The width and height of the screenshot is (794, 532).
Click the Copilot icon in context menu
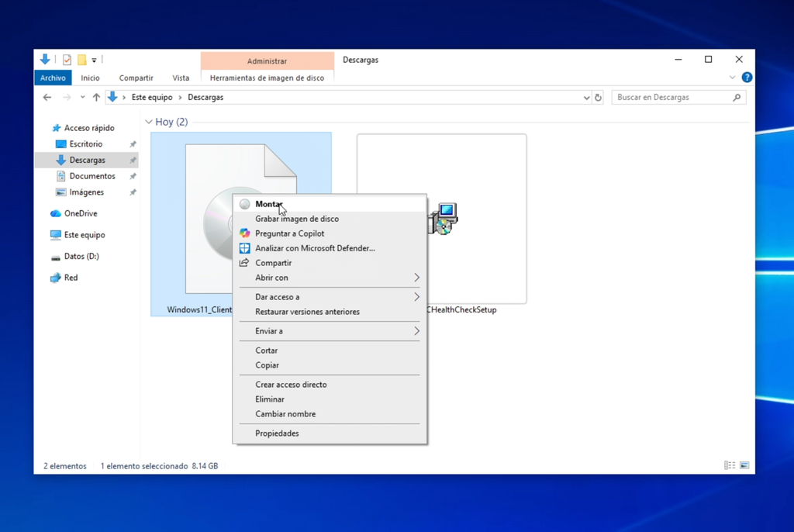tap(244, 233)
